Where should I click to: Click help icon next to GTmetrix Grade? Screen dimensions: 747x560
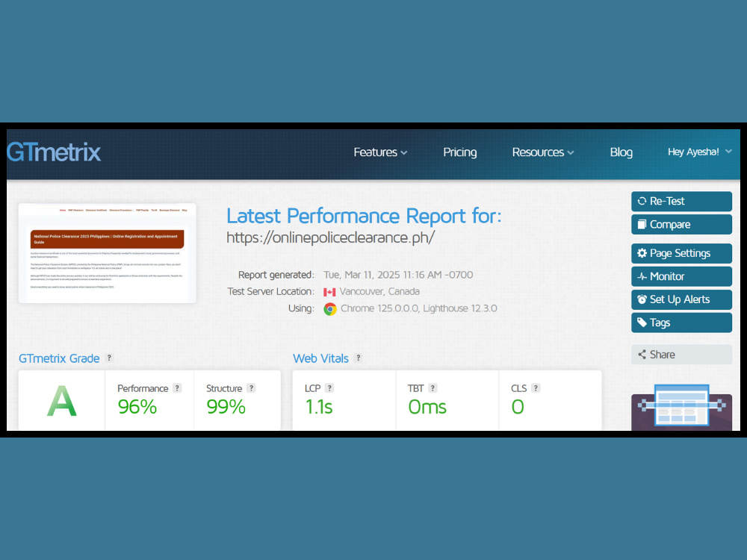point(109,358)
